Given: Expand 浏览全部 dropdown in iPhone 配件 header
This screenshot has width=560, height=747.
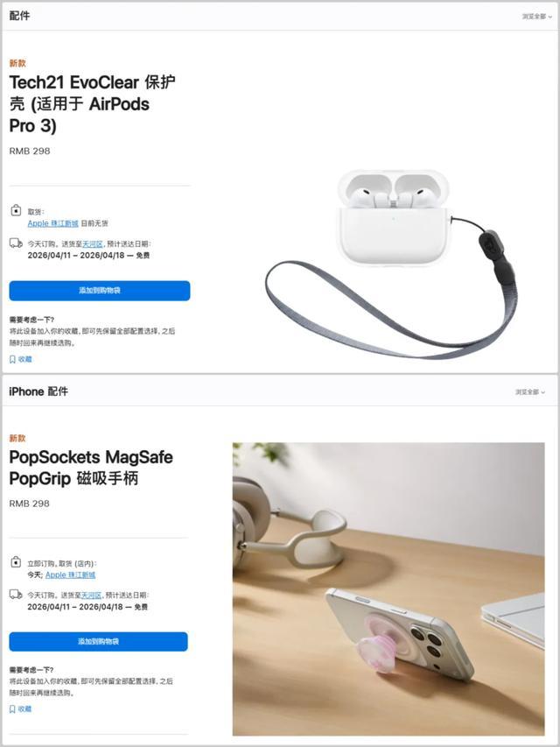Looking at the screenshot, I should click(530, 392).
